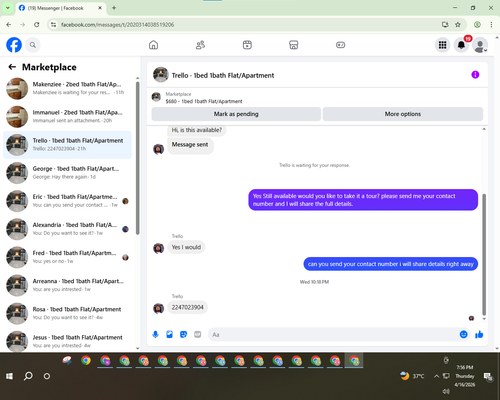Click the 2247023904 phone number message
The width and height of the screenshot is (500, 400).
tap(187, 307)
